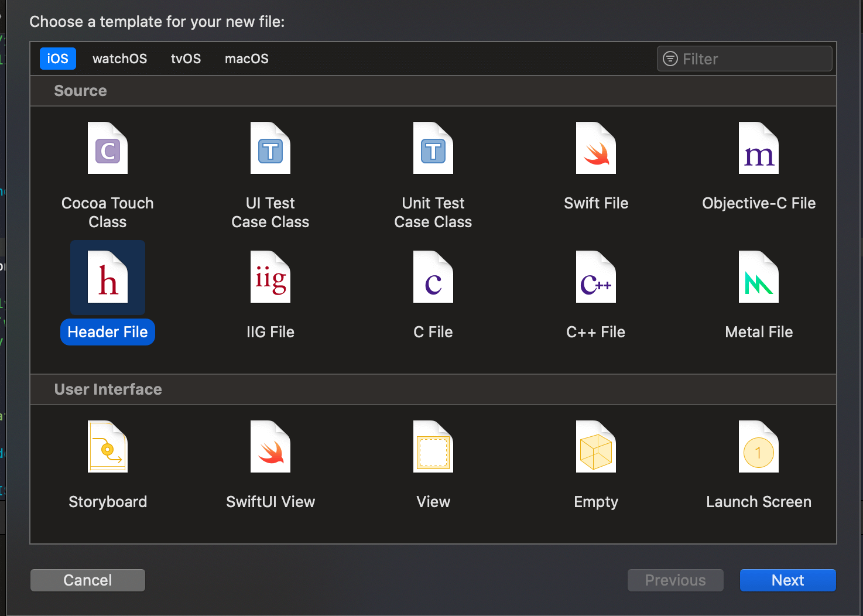Image resolution: width=863 pixels, height=616 pixels.
Task: Open the tvOS platform tab
Action: [x=186, y=59]
